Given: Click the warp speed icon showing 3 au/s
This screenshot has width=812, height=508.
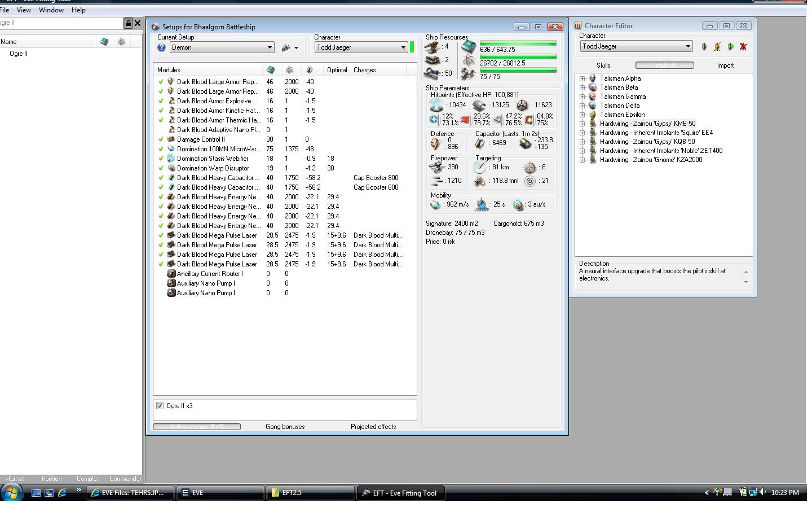Looking at the screenshot, I should tap(518, 205).
